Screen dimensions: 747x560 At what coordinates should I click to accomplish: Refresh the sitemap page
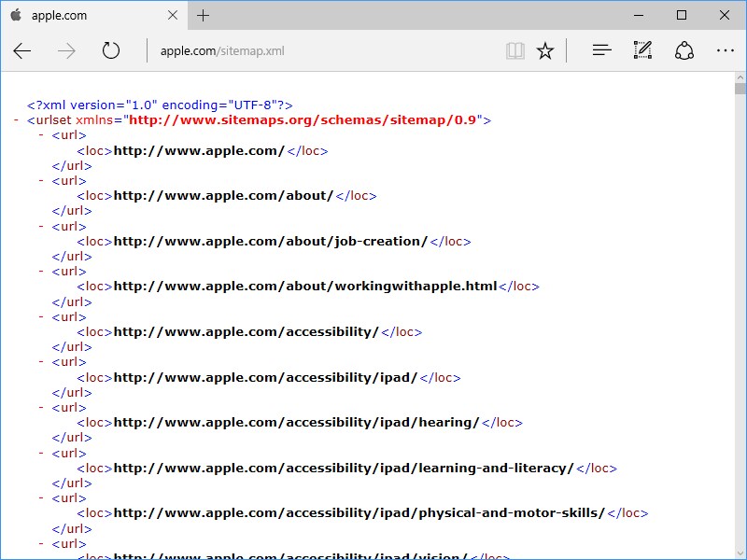pos(111,50)
